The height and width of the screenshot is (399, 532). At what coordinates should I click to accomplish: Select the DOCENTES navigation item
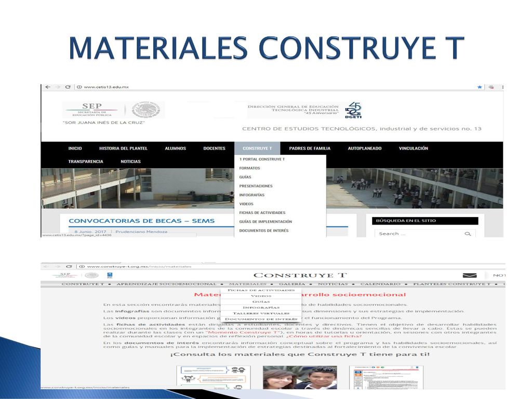(x=215, y=148)
